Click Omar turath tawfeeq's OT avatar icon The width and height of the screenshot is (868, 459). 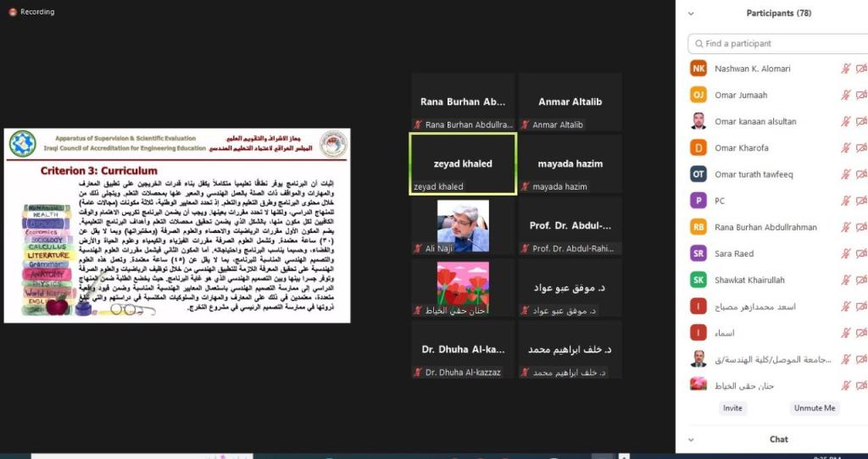698,174
